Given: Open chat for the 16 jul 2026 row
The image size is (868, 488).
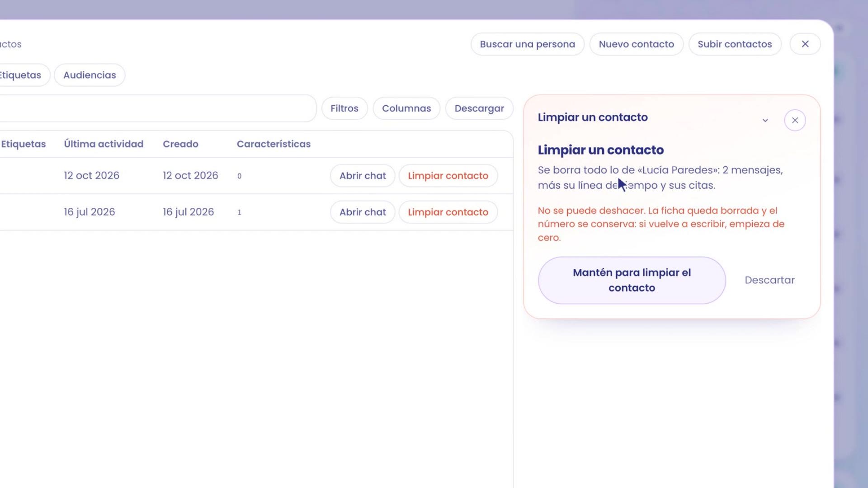Looking at the screenshot, I should pos(363,212).
